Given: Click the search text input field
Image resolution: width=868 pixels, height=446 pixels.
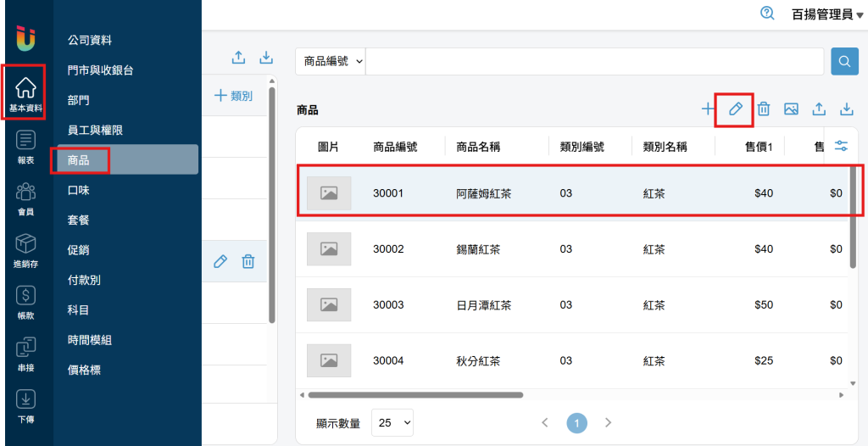Looking at the screenshot, I should [x=593, y=62].
